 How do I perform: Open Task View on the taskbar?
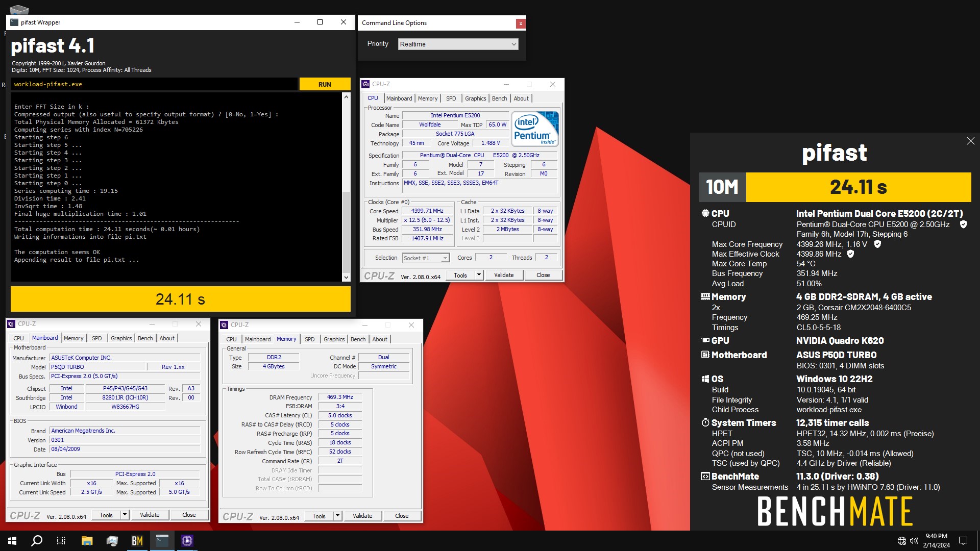61,541
